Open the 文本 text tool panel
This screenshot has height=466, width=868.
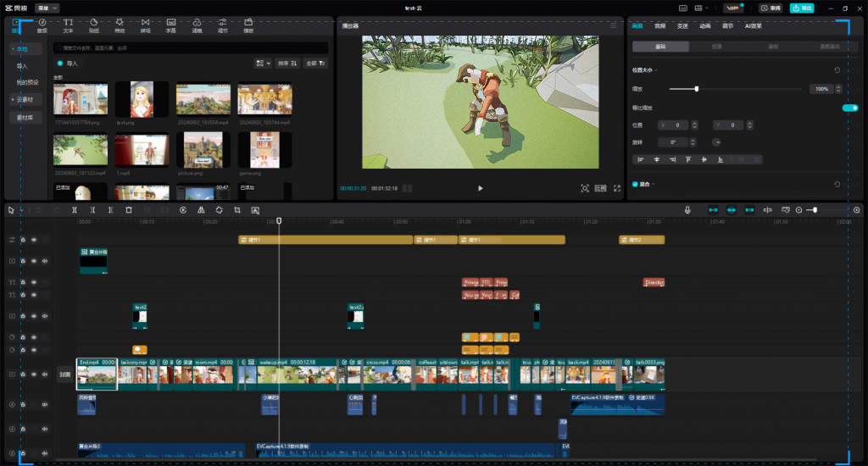pyautogui.click(x=68, y=25)
